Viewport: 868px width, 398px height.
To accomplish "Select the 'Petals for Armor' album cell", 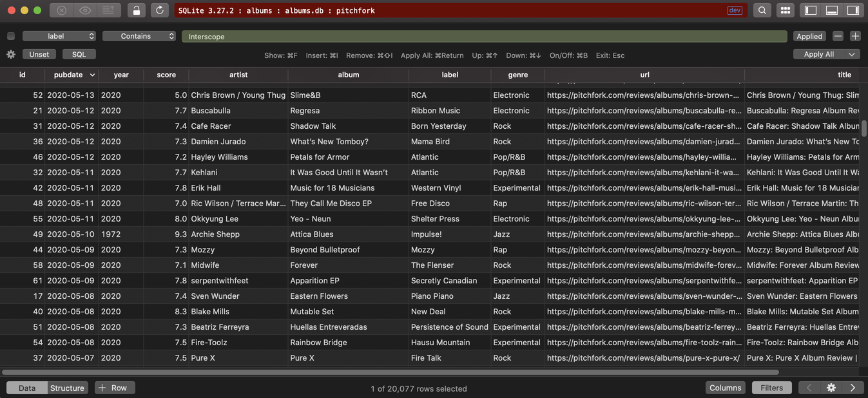I will pos(349,156).
